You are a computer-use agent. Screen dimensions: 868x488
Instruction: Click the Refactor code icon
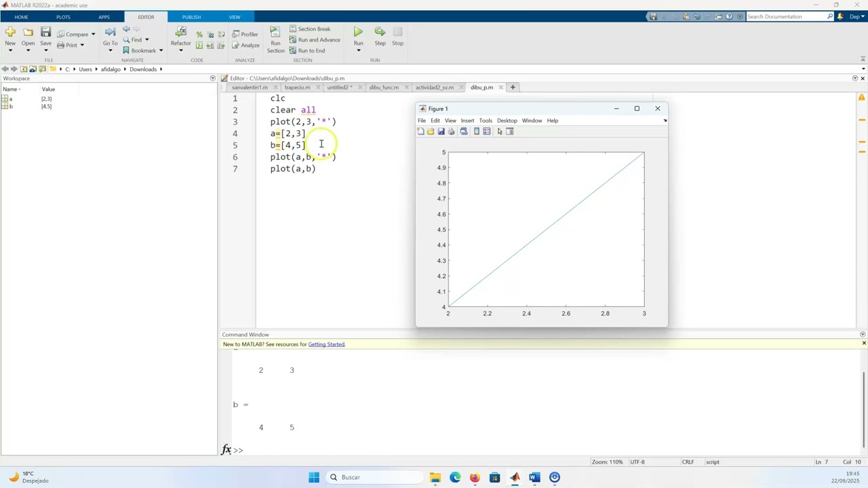tap(180, 32)
